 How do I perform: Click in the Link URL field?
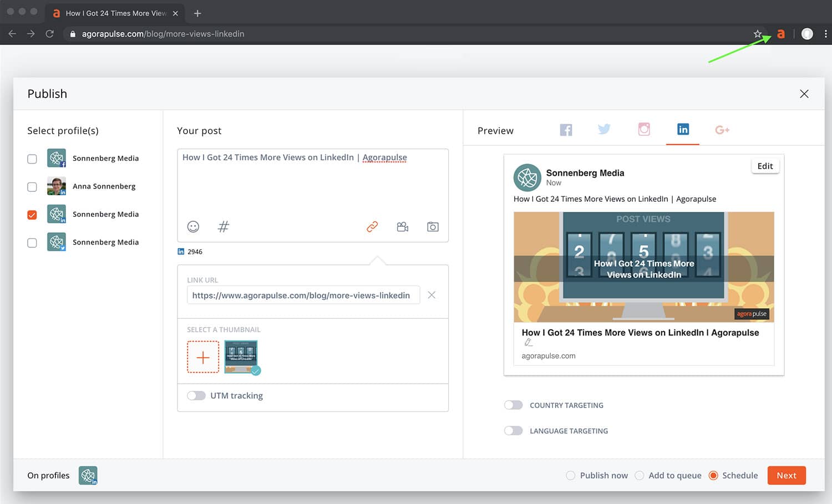(x=303, y=295)
